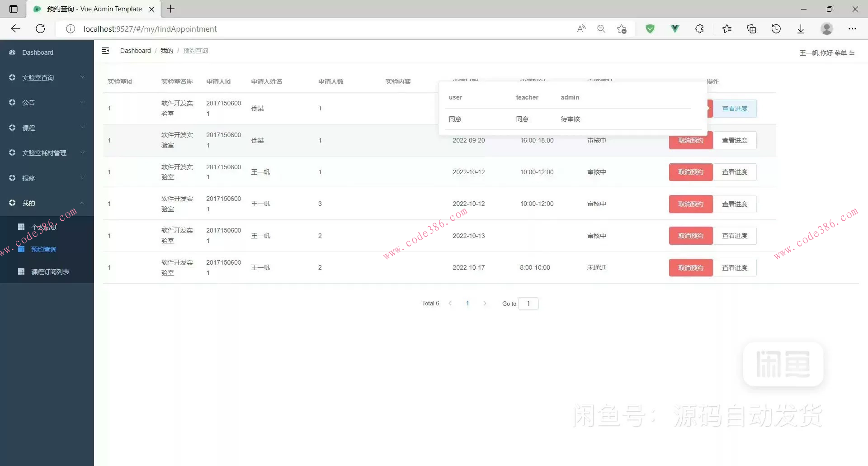Collapse the 我的 sidebar menu
This screenshot has width=868, height=466.
(x=47, y=203)
